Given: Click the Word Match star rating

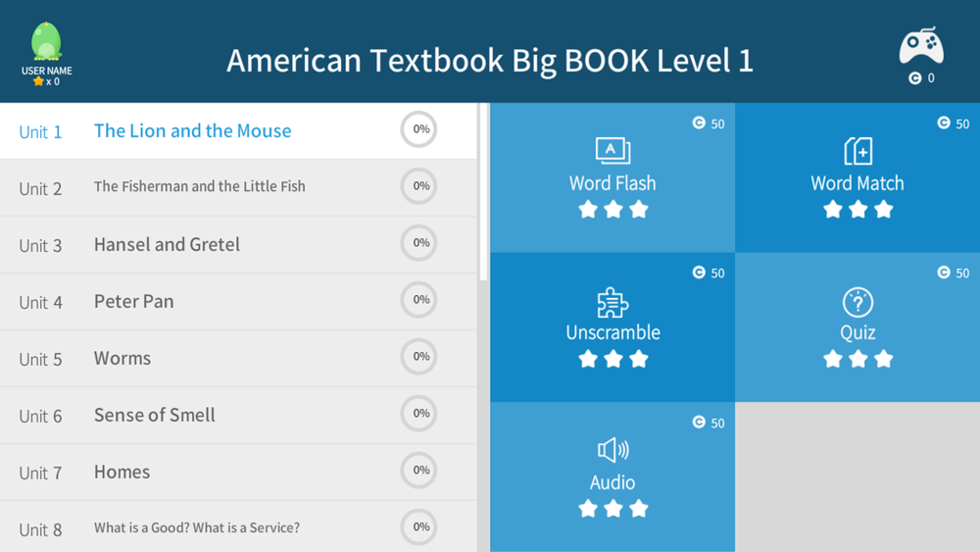Looking at the screenshot, I should 858,210.
